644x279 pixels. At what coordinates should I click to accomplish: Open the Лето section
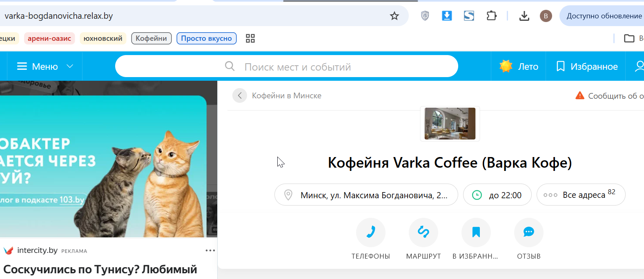coord(519,66)
